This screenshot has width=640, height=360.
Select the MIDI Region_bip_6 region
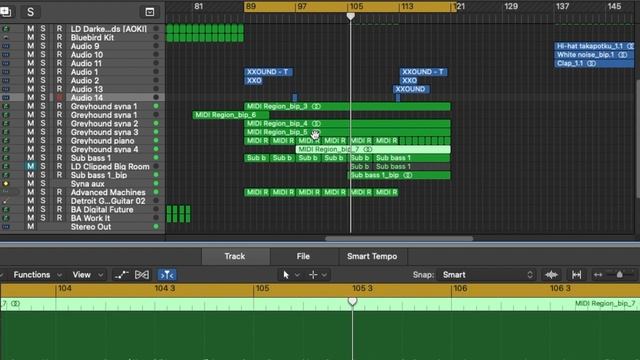[x=231, y=115]
